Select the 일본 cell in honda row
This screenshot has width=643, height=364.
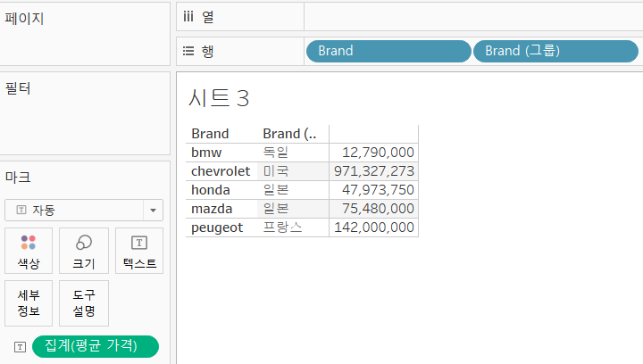pyautogui.click(x=276, y=190)
